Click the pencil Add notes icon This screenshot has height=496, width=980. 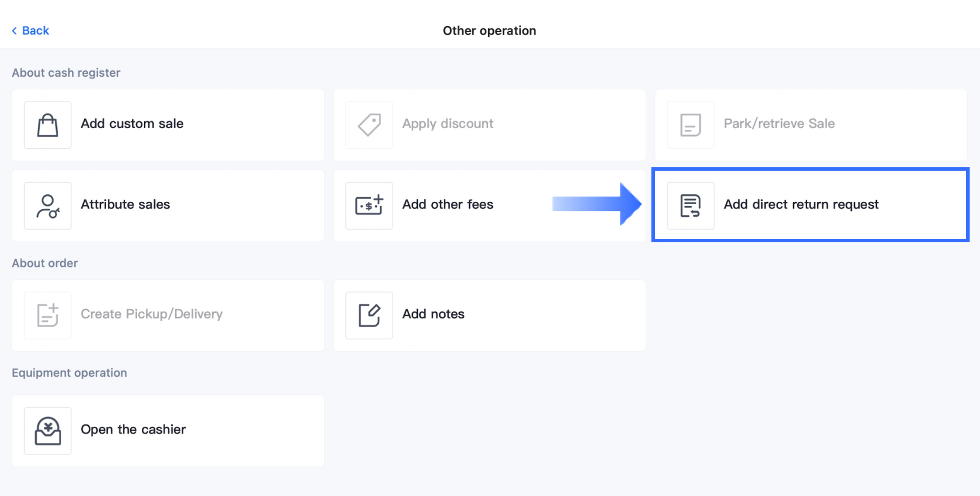pyautogui.click(x=369, y=315)
